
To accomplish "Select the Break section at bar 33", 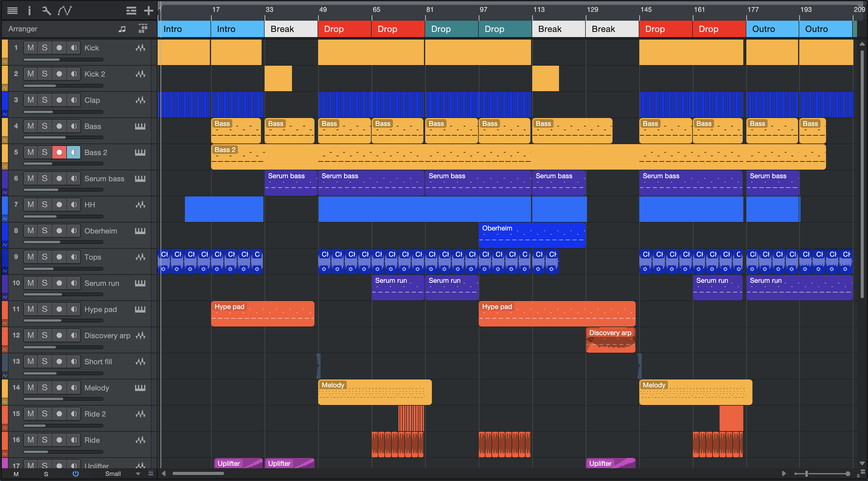I will 291,29.
